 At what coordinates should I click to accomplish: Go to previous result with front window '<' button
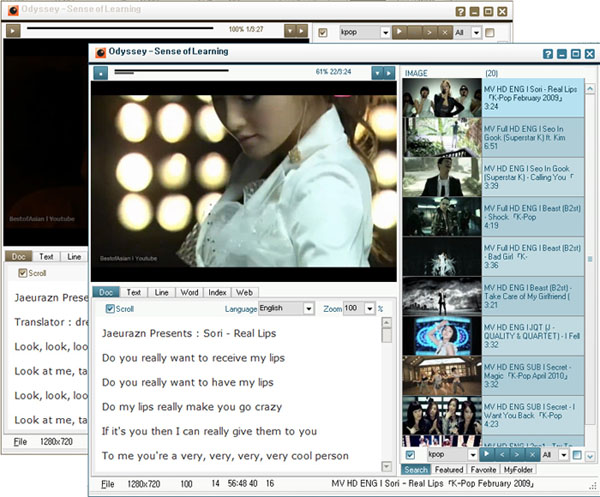(x=502, y=455)
